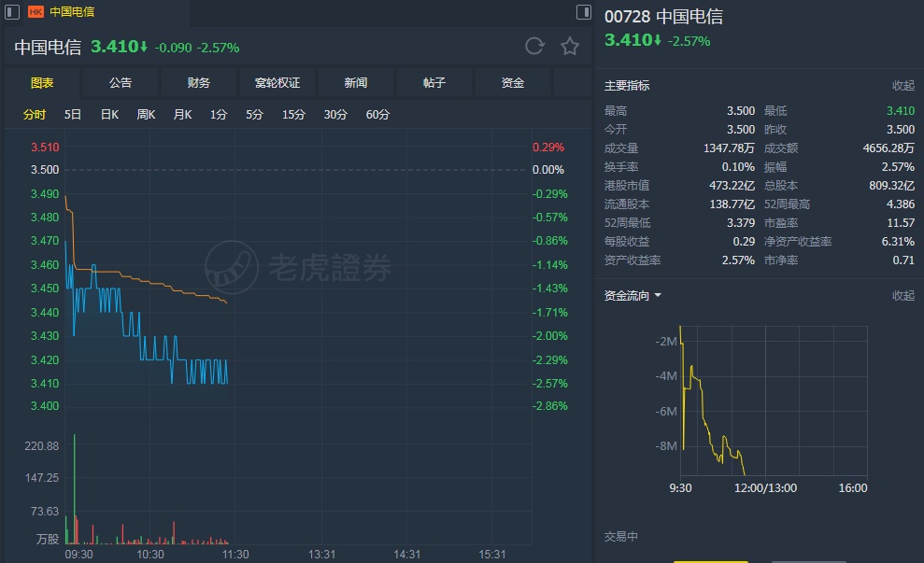Viewport: 924px width, 563px height.
Task: Select the 分时 chart period
Action: point(35,114)
